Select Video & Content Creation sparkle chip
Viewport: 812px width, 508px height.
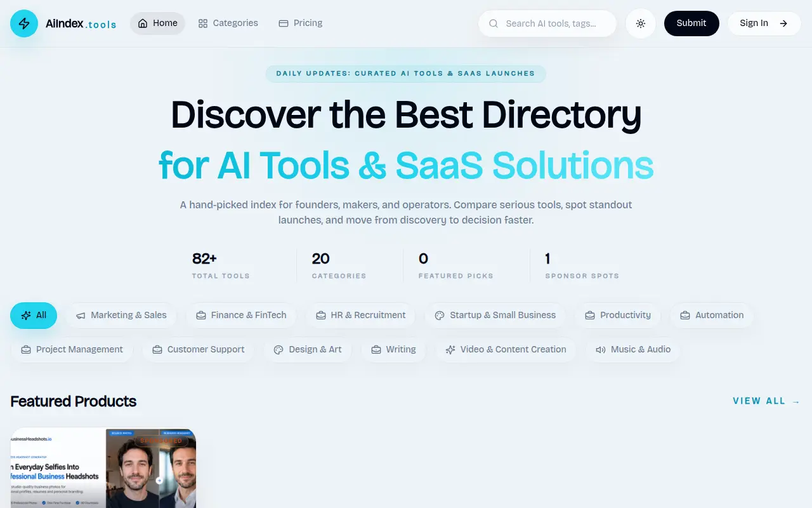pyautogui.click(x=506, y=350)
